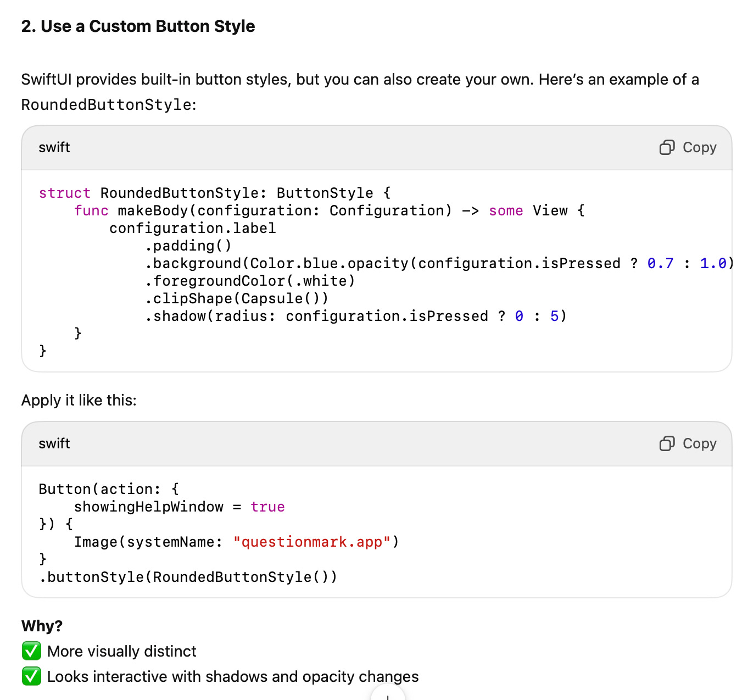Screen dimensions: 748x700
Task: Click the "Button(action: {" code line
Action: 109,489
